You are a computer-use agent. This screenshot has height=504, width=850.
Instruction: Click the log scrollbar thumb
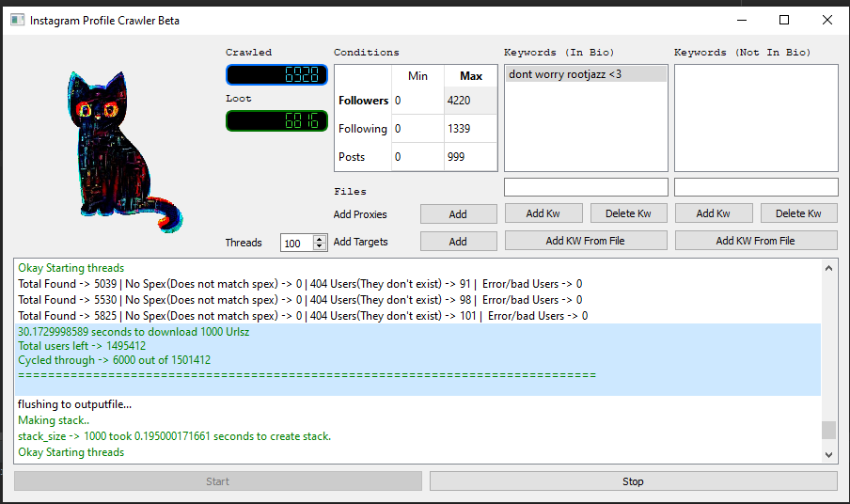[x=828, y=430]
